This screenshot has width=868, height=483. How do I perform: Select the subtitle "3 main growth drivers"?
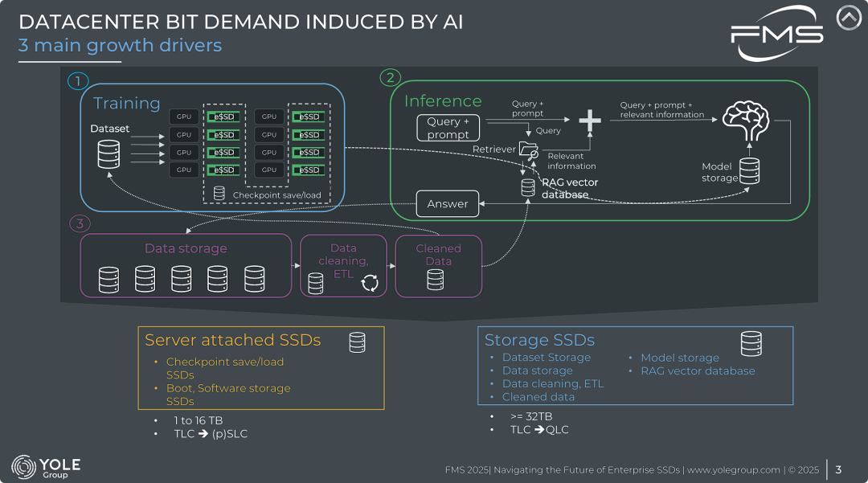(x=120, y=45)
